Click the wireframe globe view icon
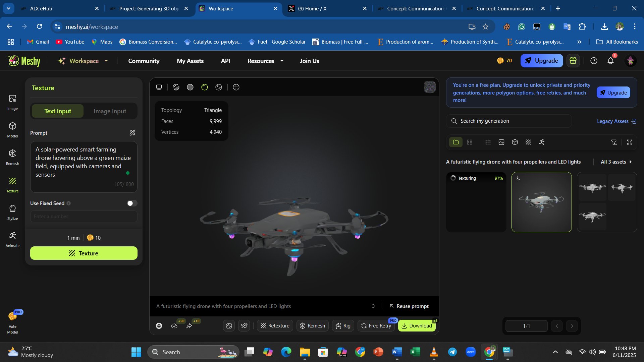 tap(236, 87)
